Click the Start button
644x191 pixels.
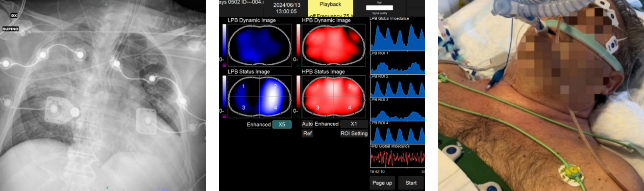point(411,183)
